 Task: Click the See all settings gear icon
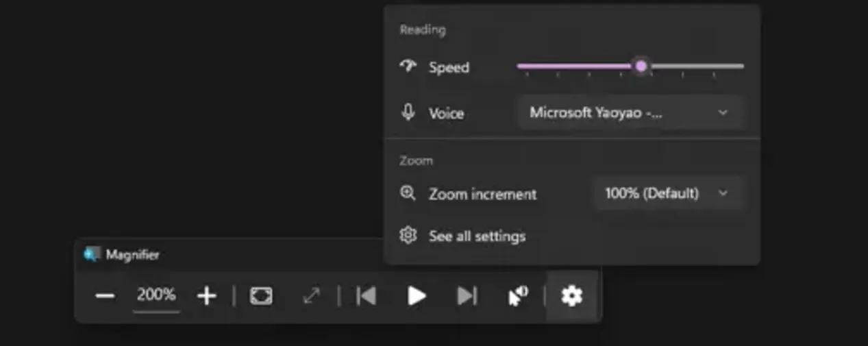point(408,236)
